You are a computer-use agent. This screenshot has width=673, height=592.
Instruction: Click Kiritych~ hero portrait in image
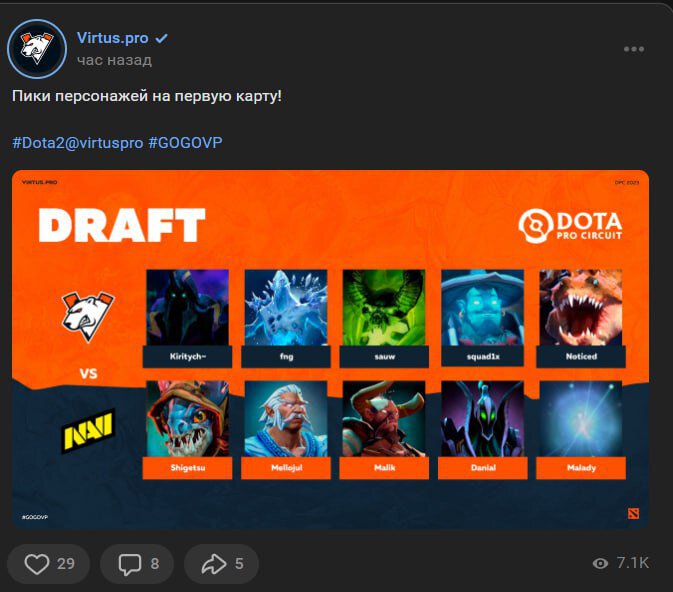[188, 307]
